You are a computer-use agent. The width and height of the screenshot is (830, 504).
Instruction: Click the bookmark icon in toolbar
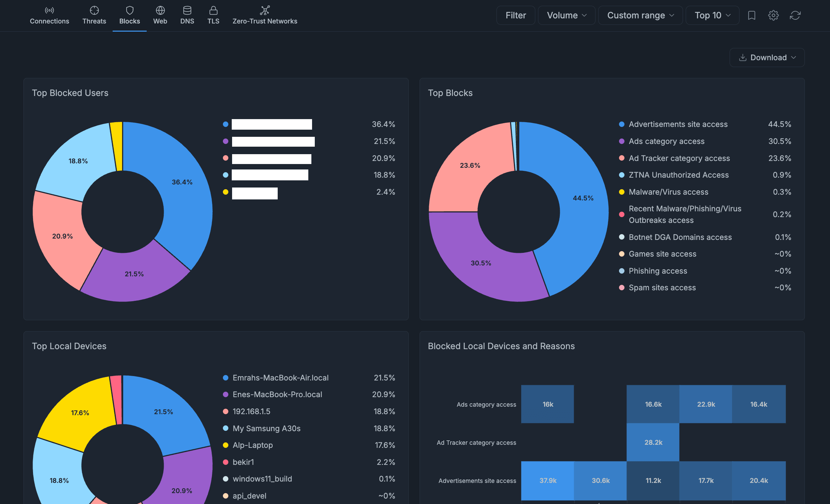coord(752,15)
